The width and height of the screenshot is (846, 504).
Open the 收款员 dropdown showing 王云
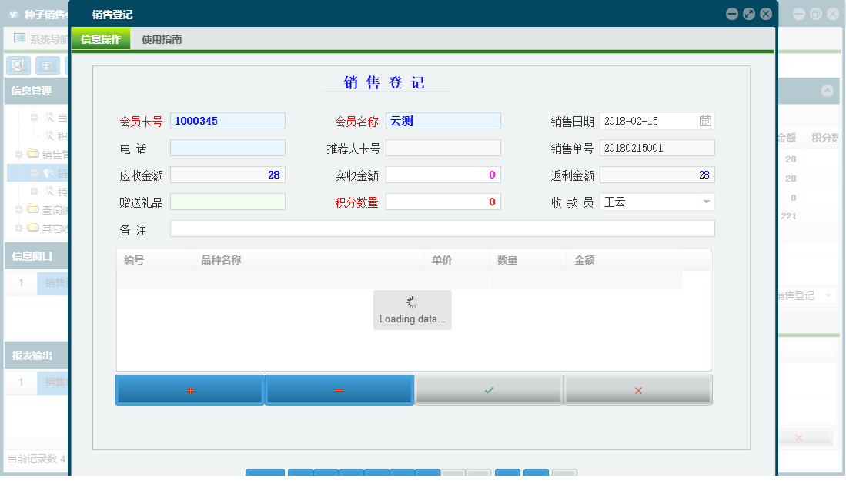(705, 201)
